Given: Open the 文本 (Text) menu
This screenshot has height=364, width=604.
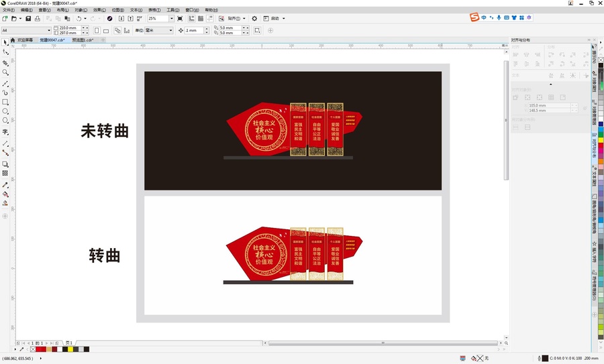Looking at the screenshot, I should (136, 10).
